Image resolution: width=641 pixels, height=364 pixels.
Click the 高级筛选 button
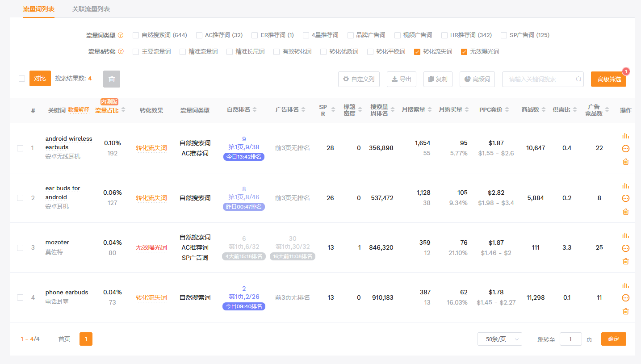point(608,79)
